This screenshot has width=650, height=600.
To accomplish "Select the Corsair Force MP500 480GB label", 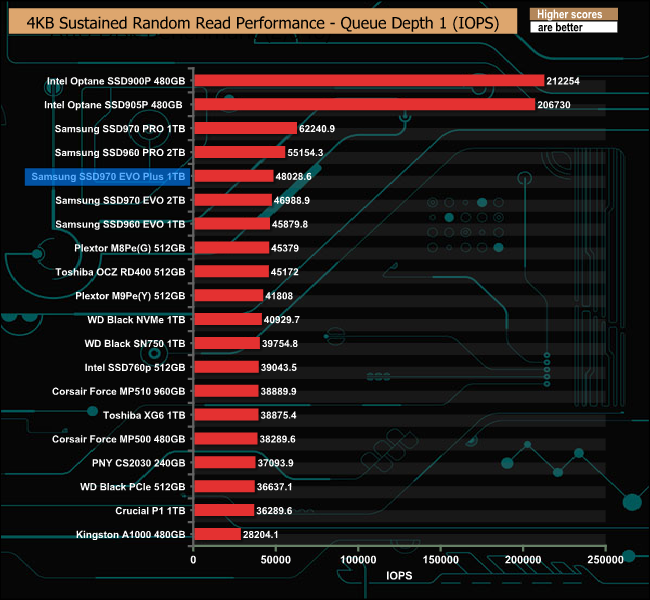I will pyautogui.click(x=119, y=439).
